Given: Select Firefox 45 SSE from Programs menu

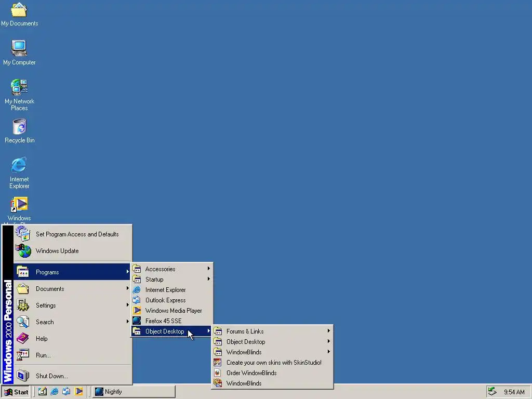Looking at the screenshot, I should point(172,321).
